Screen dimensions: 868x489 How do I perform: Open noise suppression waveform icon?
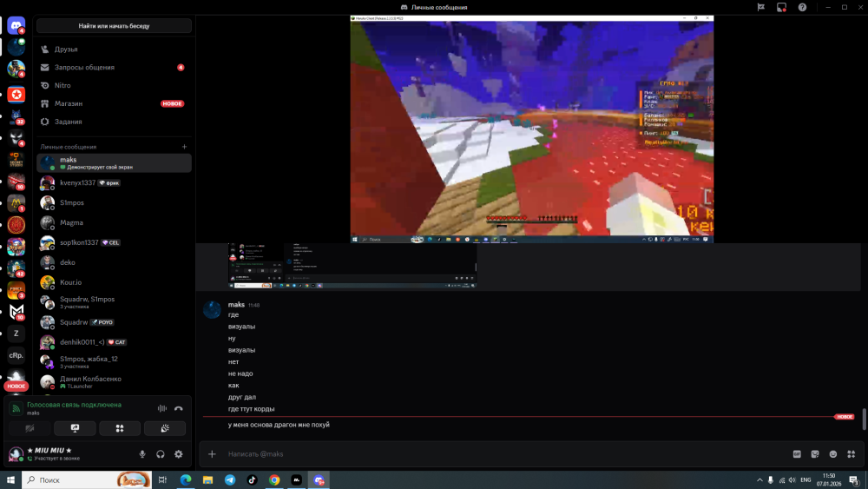[162, 409]
